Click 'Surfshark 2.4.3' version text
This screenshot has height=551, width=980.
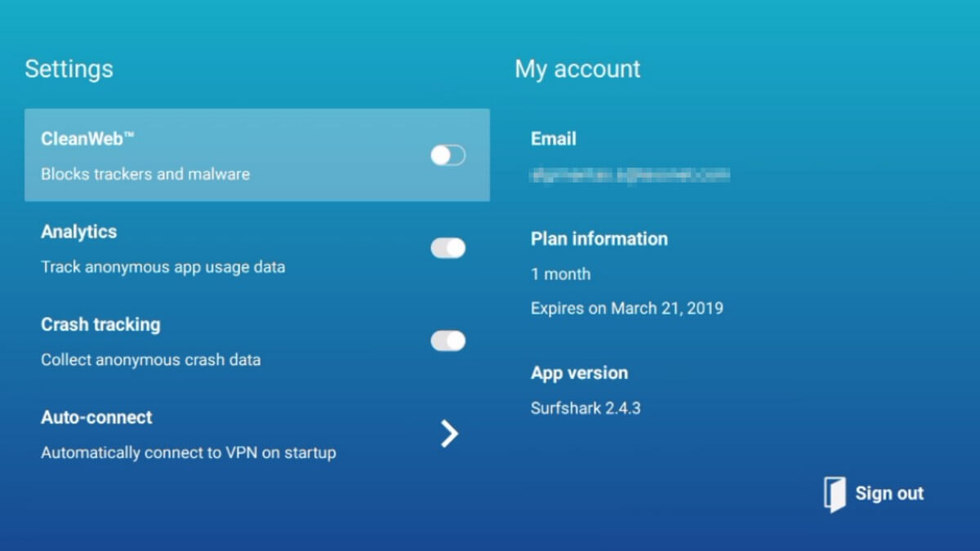click(586, 408)
